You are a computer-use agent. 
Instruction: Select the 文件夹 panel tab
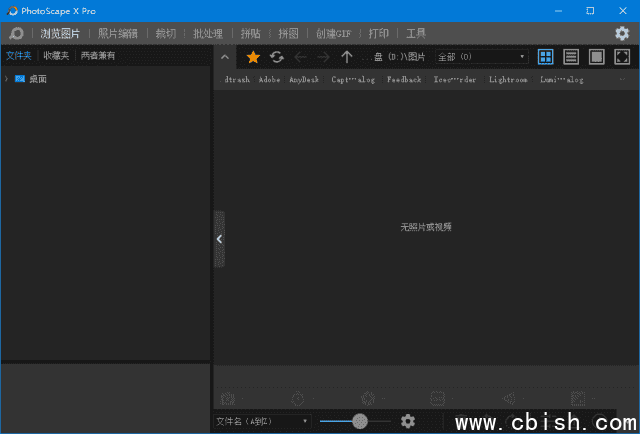point(19,56)
